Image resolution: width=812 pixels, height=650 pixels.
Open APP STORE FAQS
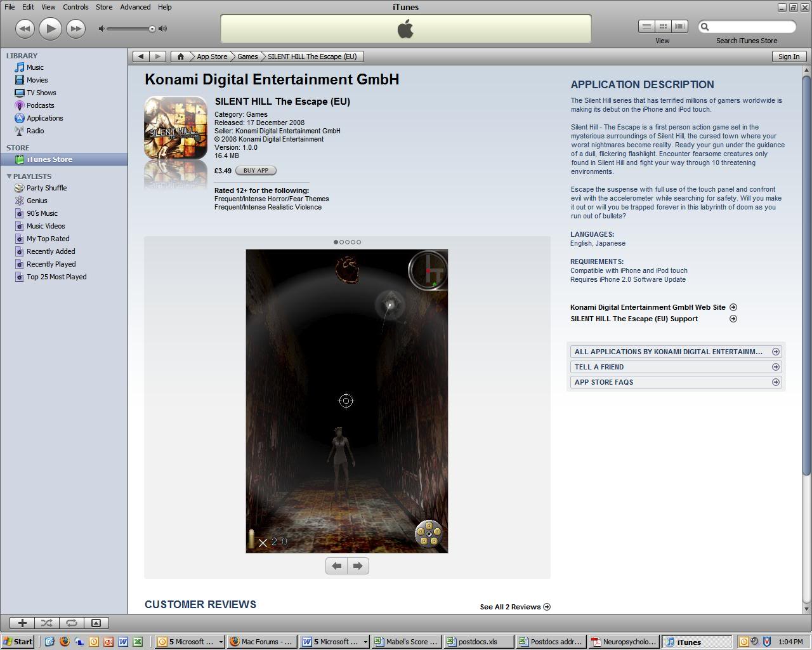676,382
